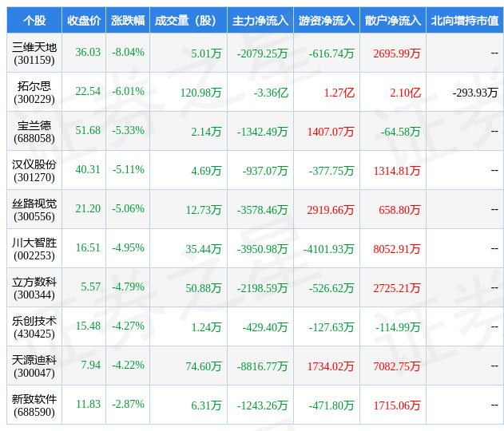Select stock 宝兰德 (688058)

tap(34, 132)
